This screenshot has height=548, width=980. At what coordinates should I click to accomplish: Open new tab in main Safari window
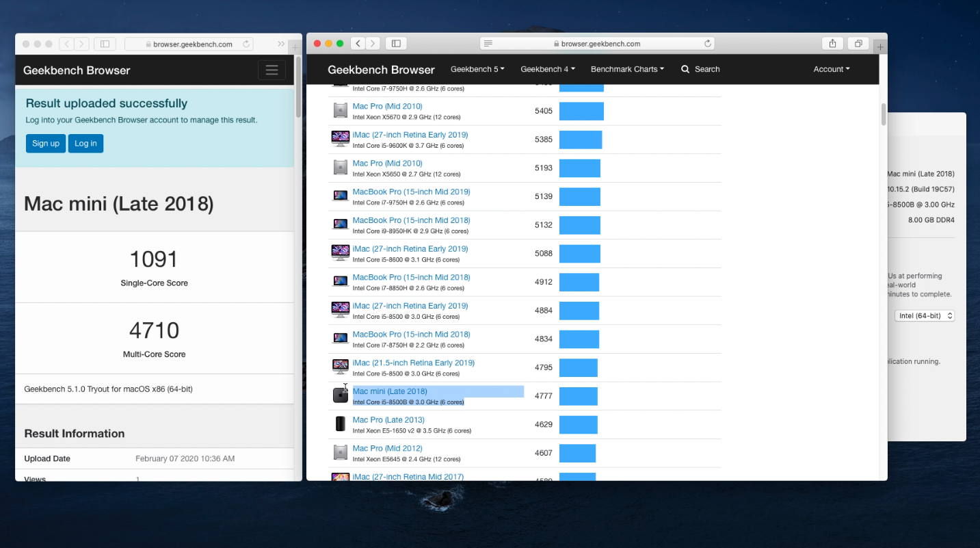(x=881, y=47)
